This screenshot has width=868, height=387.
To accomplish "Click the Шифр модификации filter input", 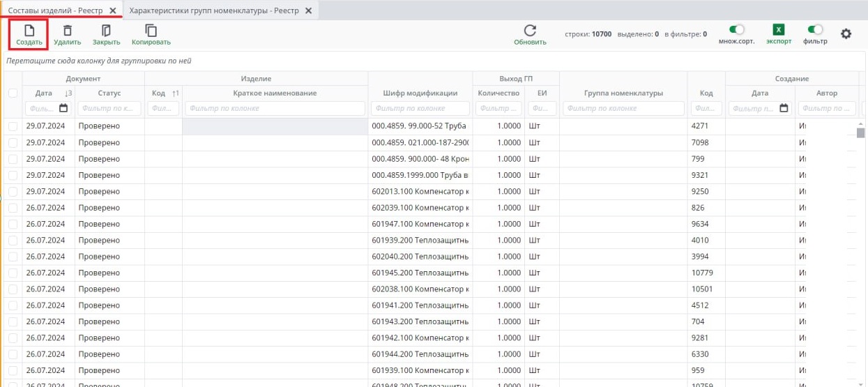I will [420, 108].
